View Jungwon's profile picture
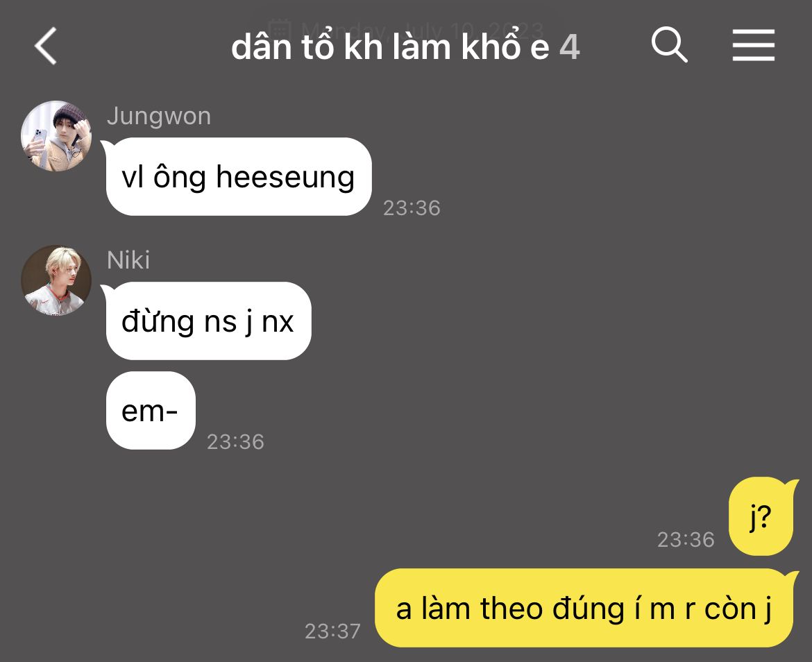 point(56,136)
